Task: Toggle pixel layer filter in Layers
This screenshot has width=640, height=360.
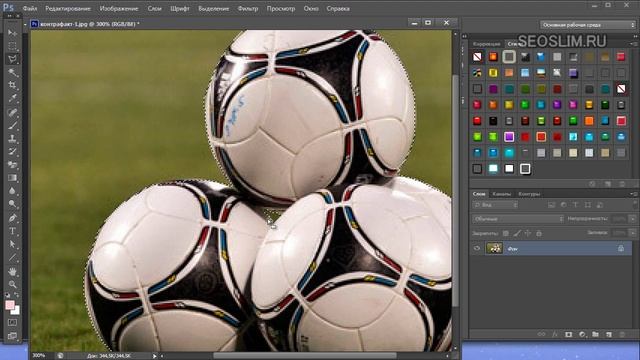Action: point(551,205)
